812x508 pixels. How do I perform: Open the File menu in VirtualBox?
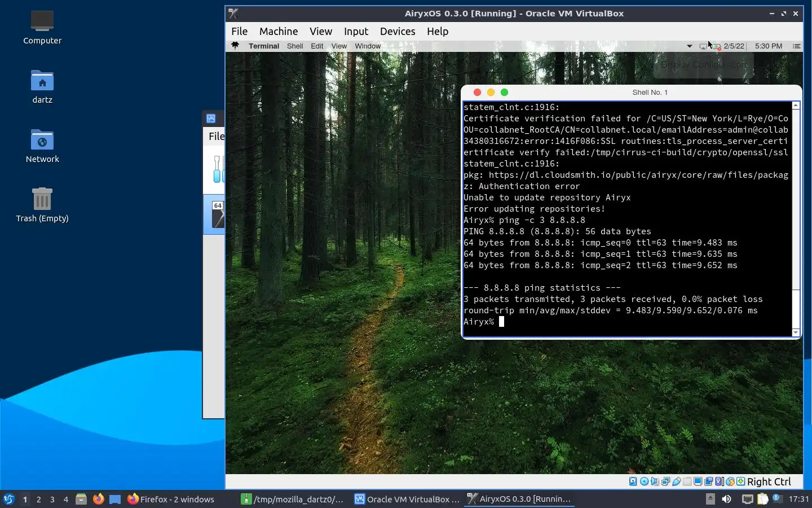point(240,31)
